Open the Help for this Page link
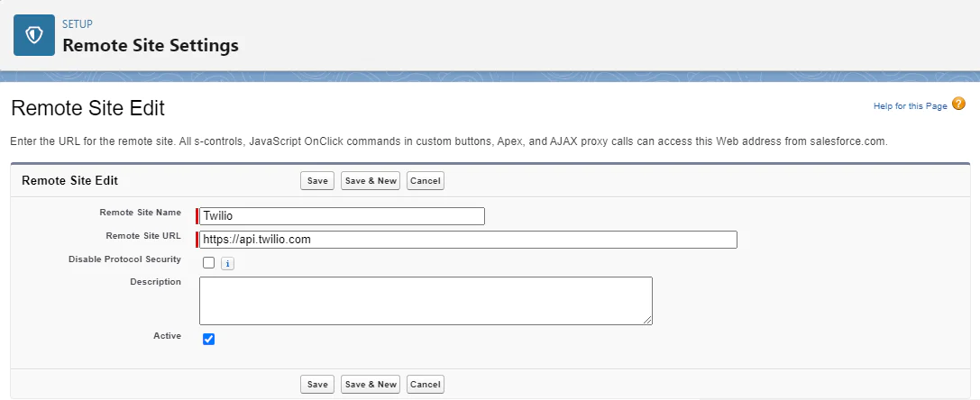Image resolution: width=980 pixels, height=400 pixels. click(910, 106)
